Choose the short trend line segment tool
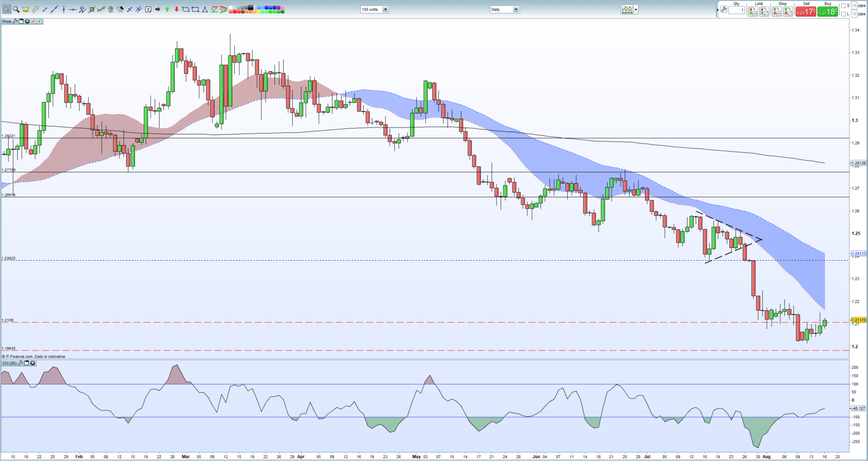The height and width of the screenshot is (461, 868). 45,10
